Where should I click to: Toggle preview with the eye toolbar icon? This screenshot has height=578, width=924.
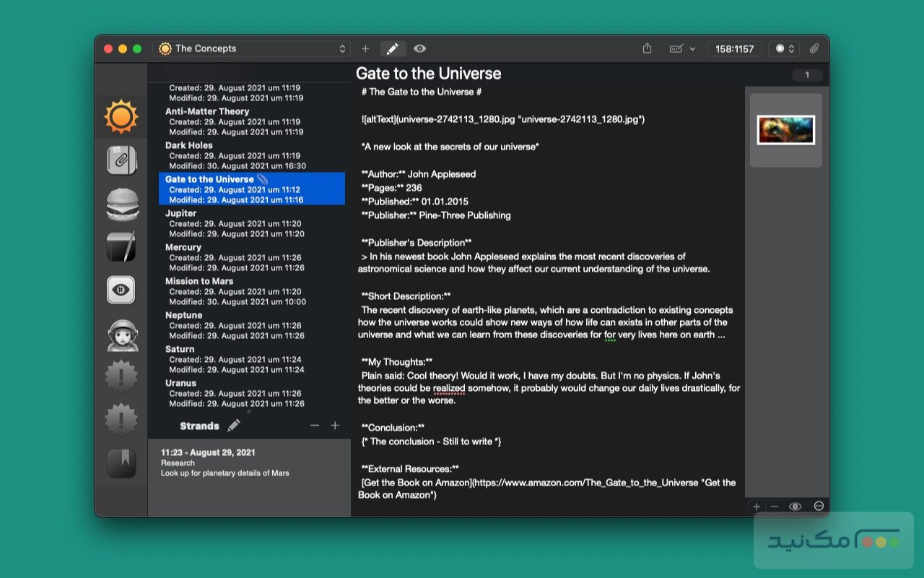(419, 48)
